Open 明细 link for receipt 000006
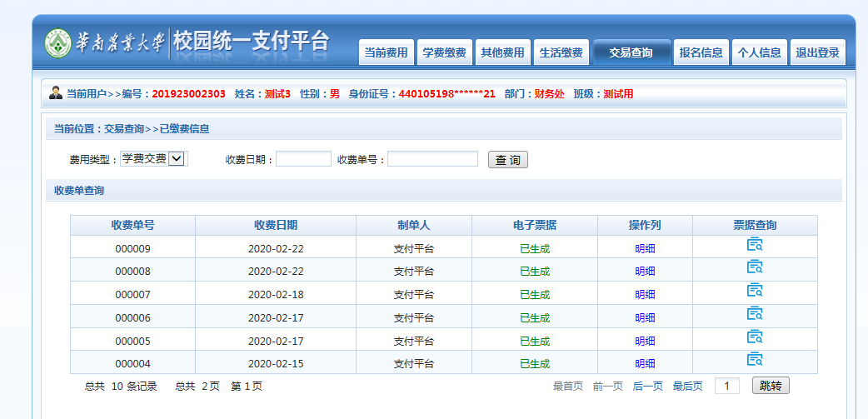 pyautogui.click(x=645, y=317)
